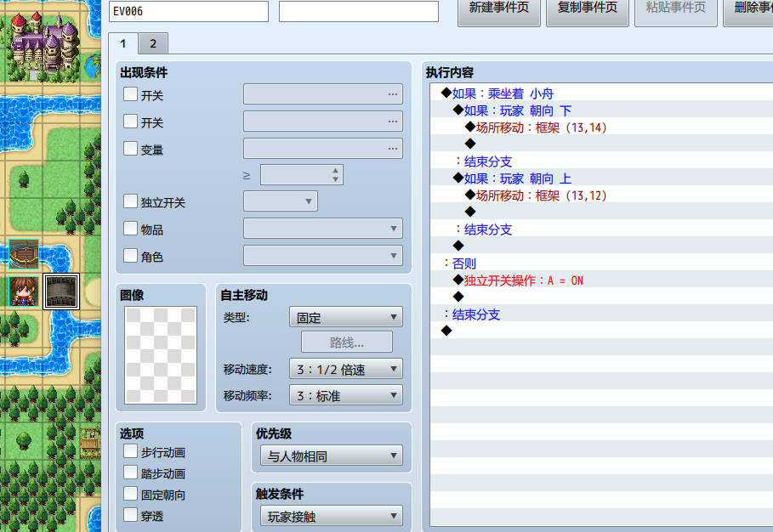This screenshot has width=773, height=532.
Task: Open second 开关 selector field
Action: [323, 122]
